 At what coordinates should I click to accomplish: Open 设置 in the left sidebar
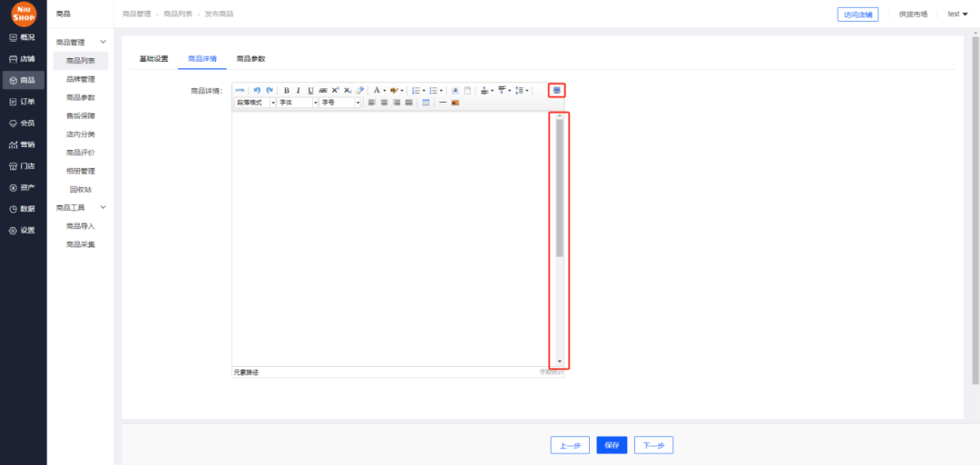point(23,231)
